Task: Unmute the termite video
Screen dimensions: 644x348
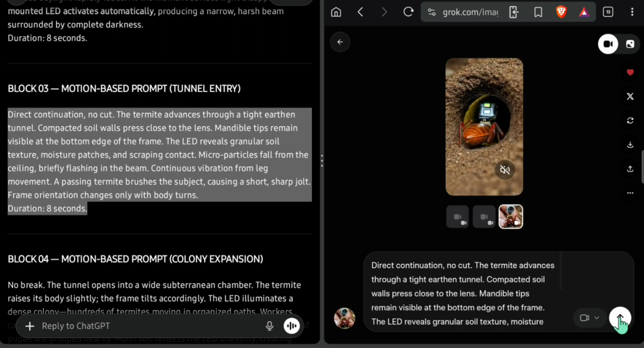Action: (505, 170)
